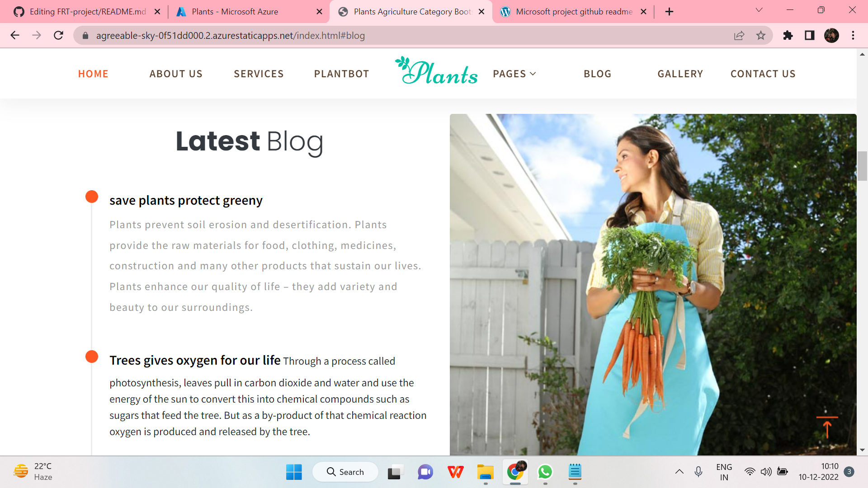Open the Chrome extensions puzzle icon
The height and width of the screenshot is (488, 868).
pos(788,35)
